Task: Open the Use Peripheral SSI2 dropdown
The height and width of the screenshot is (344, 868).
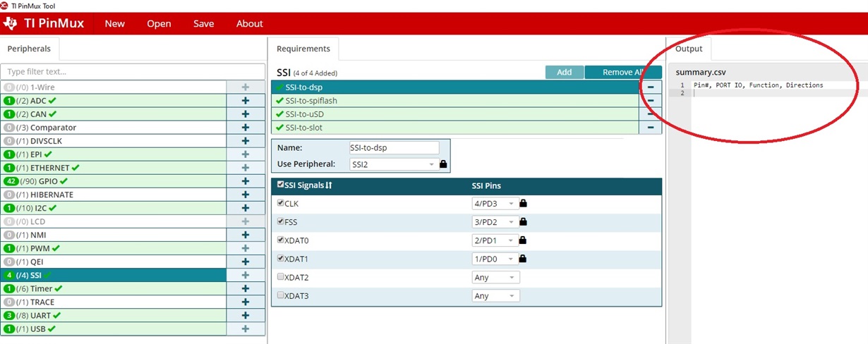Action: tap(394, 164)
